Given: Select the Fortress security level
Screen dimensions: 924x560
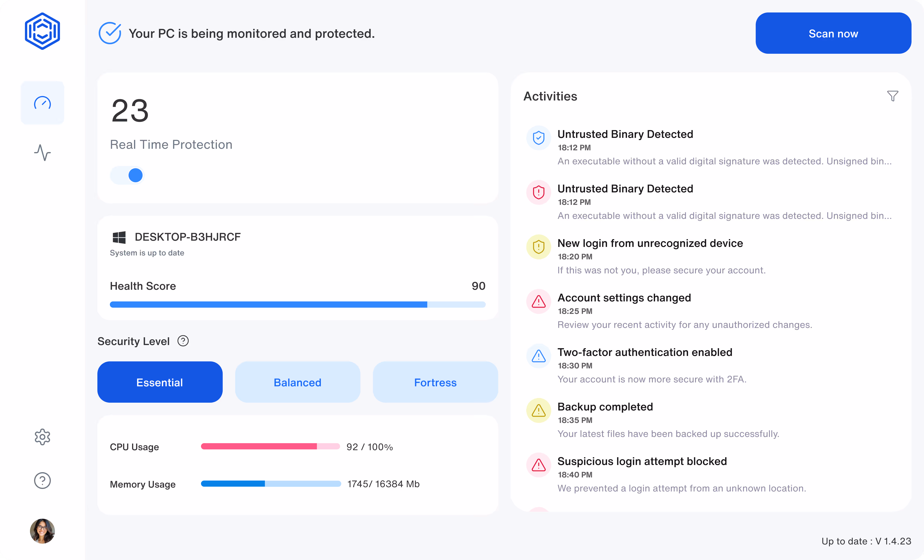Looking at the screenshot, I should 435,382.
